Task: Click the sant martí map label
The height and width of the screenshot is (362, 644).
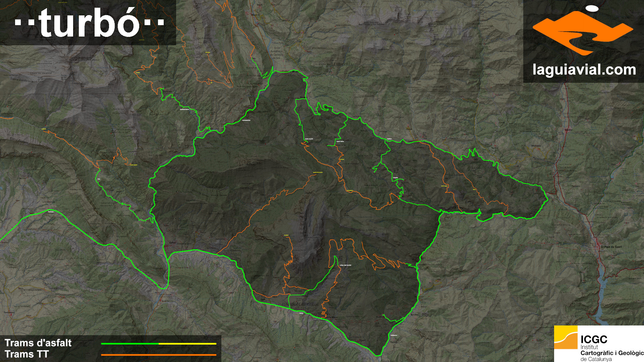Action: [x=309, y=139]
